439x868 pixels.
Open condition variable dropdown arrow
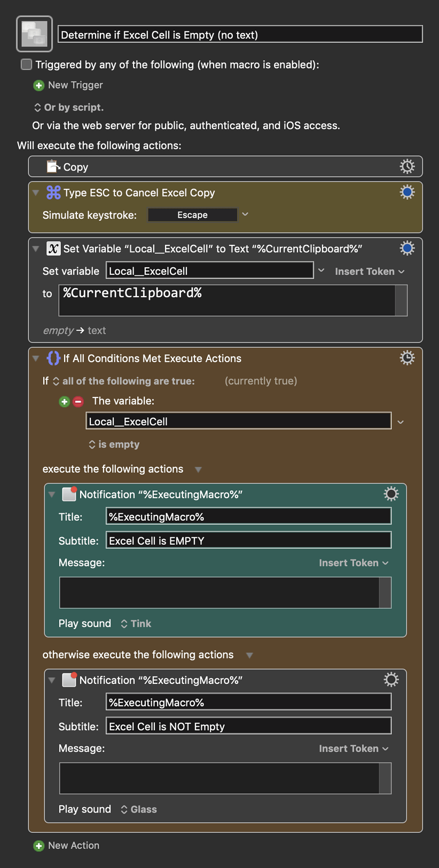click(x=401, y=422)
